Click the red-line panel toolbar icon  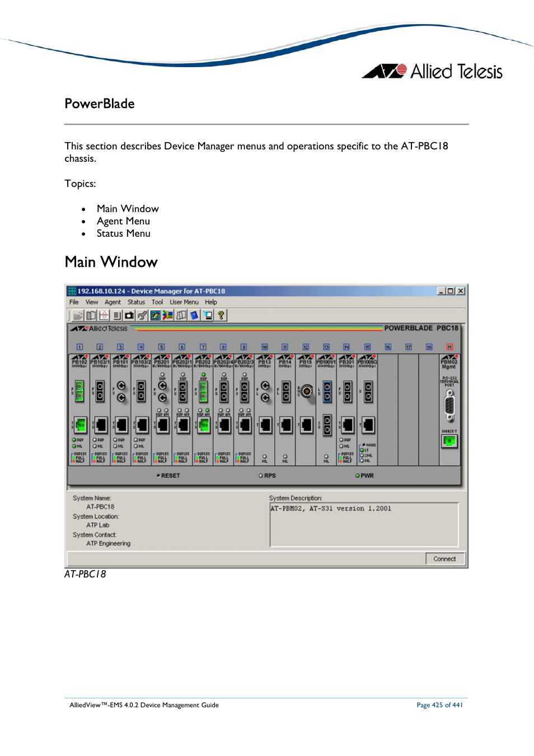tap(104, 316)
